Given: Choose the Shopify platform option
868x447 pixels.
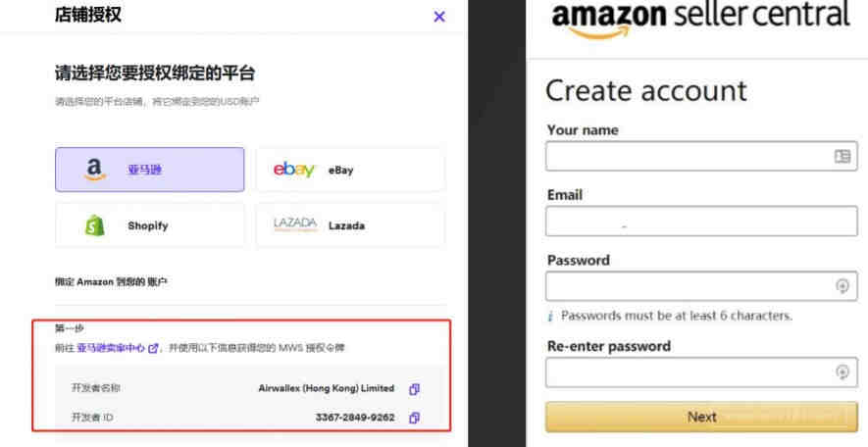Looking at the screenshot, I should [x=149, y=225].
